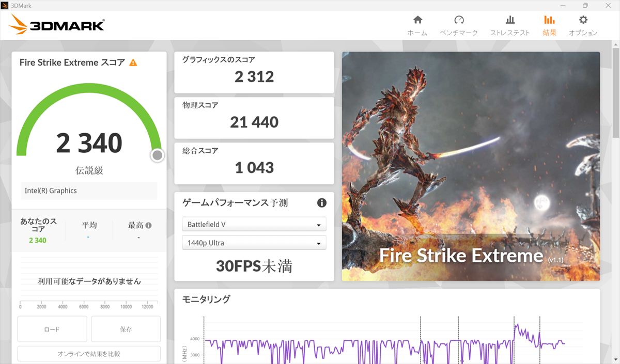Click the gray knob on the score gauge
The image size is (620, 364).
(158, 155)
